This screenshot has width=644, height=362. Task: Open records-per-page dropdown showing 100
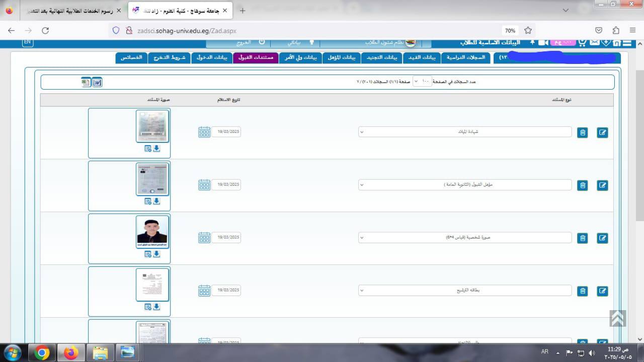click(x=423, y=82)
